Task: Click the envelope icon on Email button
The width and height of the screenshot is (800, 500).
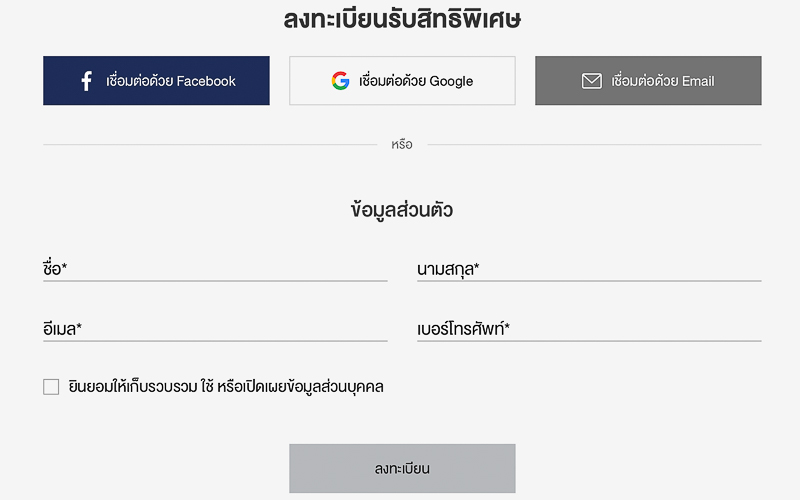Action: (x=592, y=81)
